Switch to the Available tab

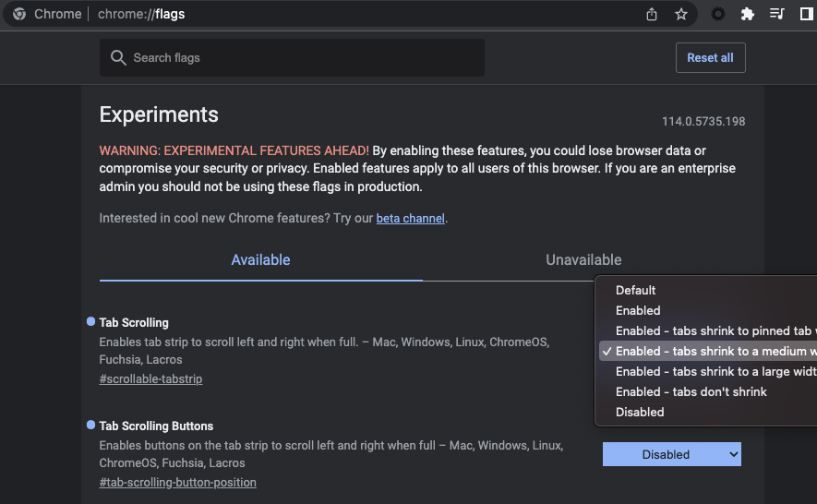[x=260, y=260]
